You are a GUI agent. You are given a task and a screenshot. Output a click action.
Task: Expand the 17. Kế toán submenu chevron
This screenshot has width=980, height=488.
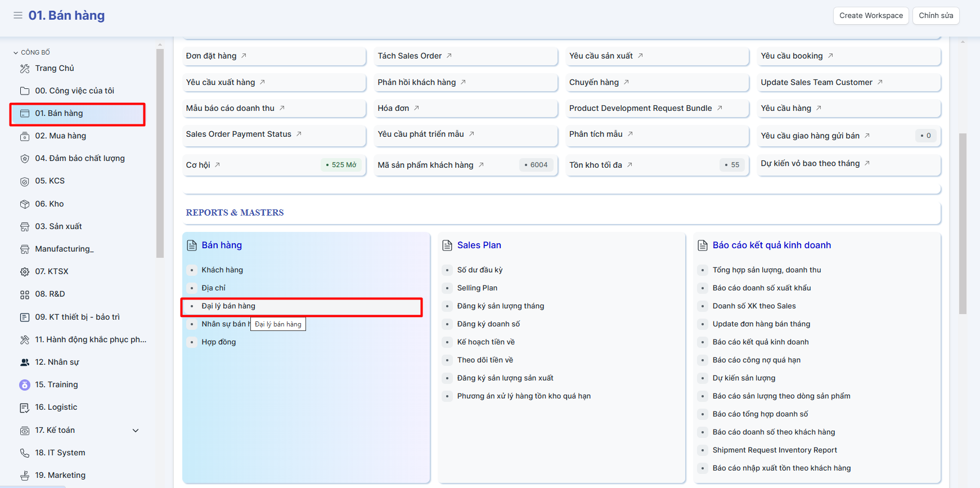click(136, 431)
